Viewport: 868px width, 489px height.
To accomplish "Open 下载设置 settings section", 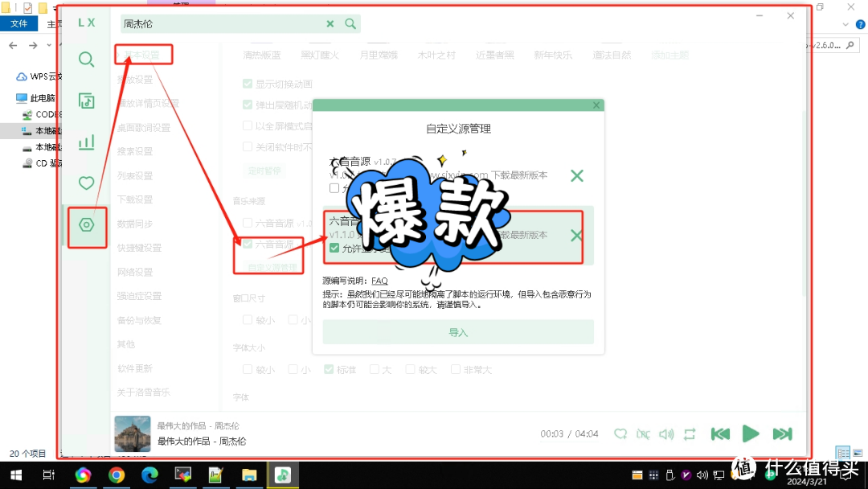I will click(x=135, y=199).
